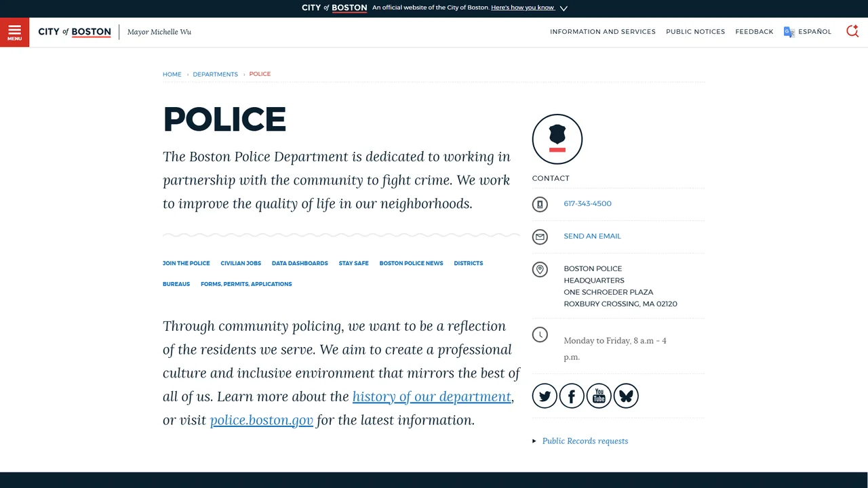Open Data Dashboards link
868x488 pixels.
300,264
